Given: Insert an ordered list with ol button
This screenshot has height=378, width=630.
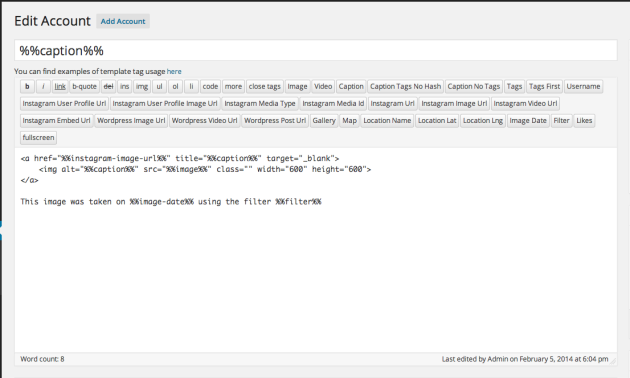Looking at the screenshot, I should click(x=176, y=86).
